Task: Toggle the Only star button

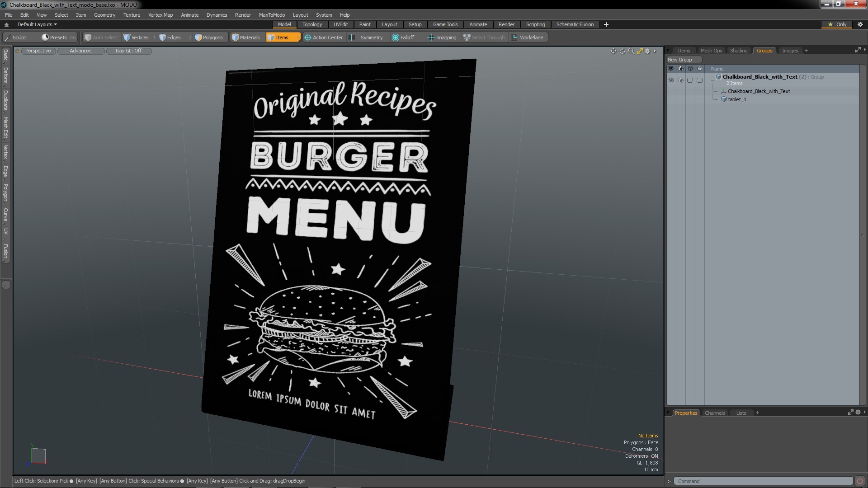Action: click(x=837, y=24)
